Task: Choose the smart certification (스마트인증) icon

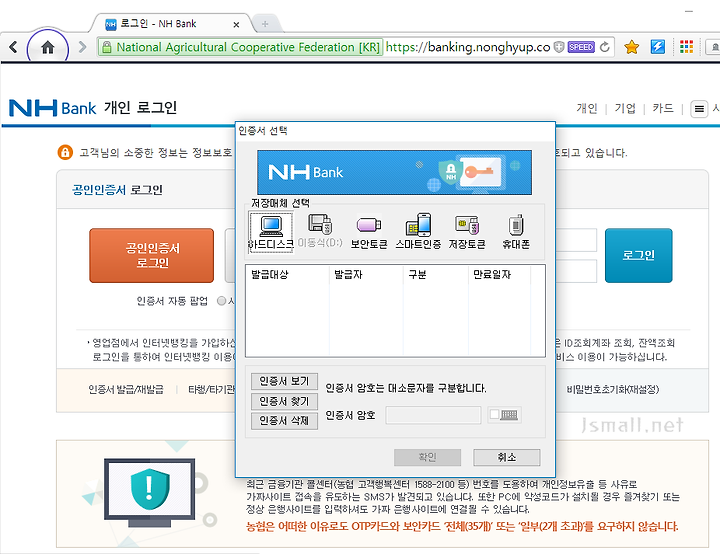Action: tap(418, 231)
